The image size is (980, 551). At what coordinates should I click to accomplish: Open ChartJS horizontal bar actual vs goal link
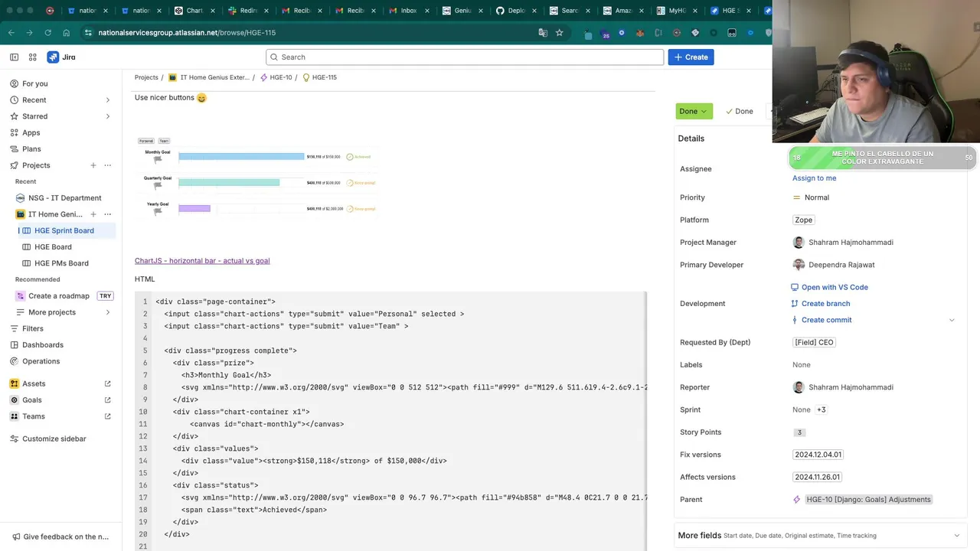click(x=202, y=261)
